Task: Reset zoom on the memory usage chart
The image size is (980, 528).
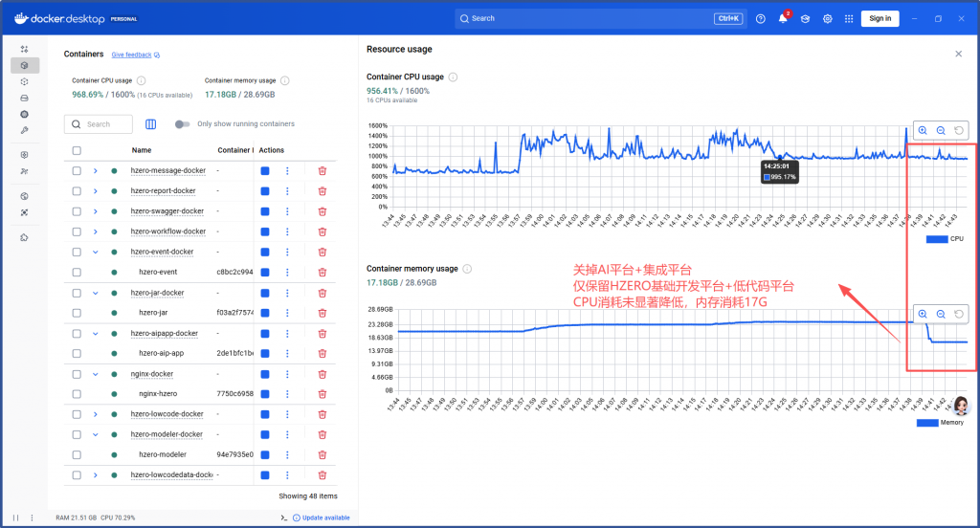Action: [x=959, y=314]
